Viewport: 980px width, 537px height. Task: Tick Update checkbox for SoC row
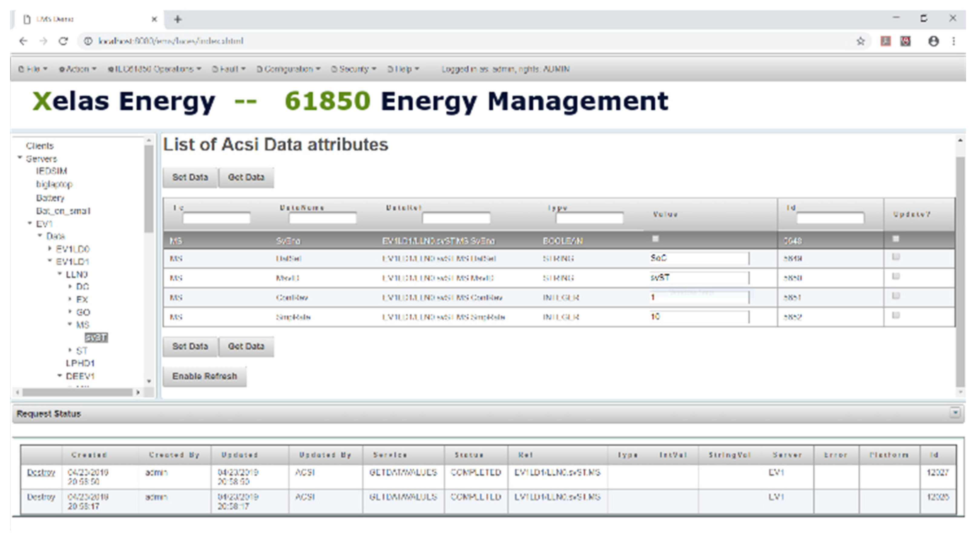pyautogui.click(x=896, y=257)
